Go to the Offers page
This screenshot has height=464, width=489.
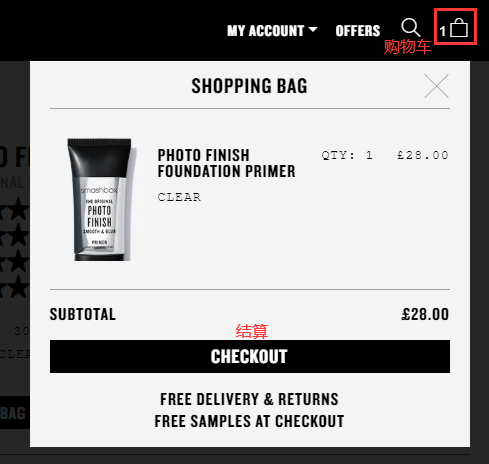[x=358, y=31]
